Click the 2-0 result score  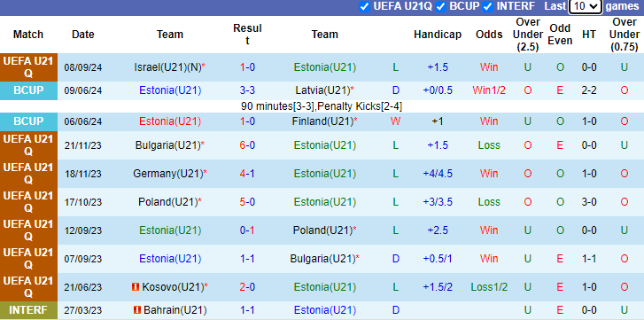[x=247, y=287]
